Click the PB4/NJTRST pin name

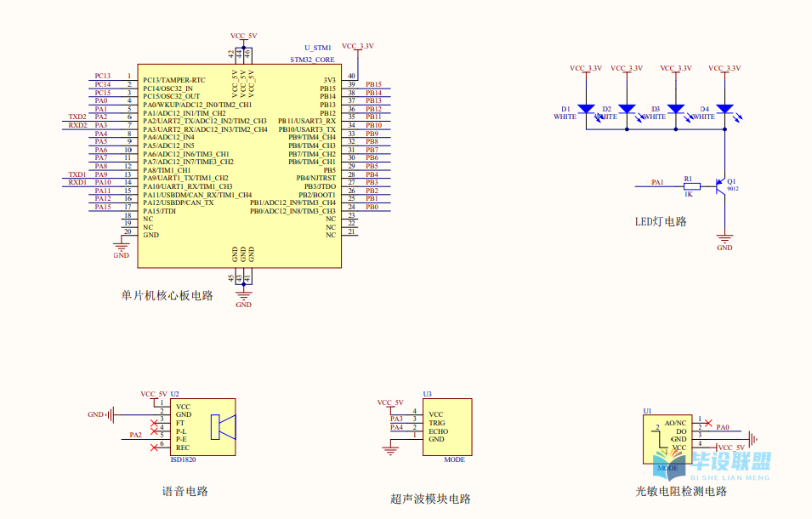point(316,178)
